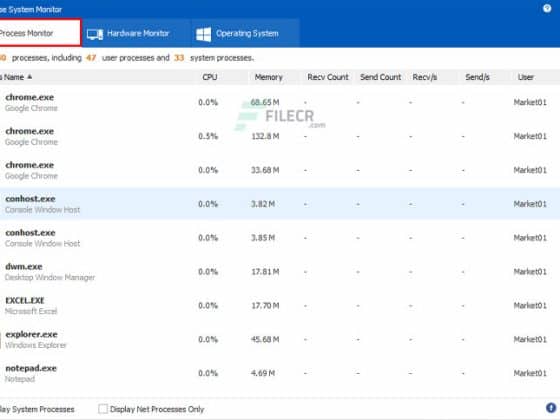Click the blue round info icon in the bottom bar

click(x=551, y=408)
